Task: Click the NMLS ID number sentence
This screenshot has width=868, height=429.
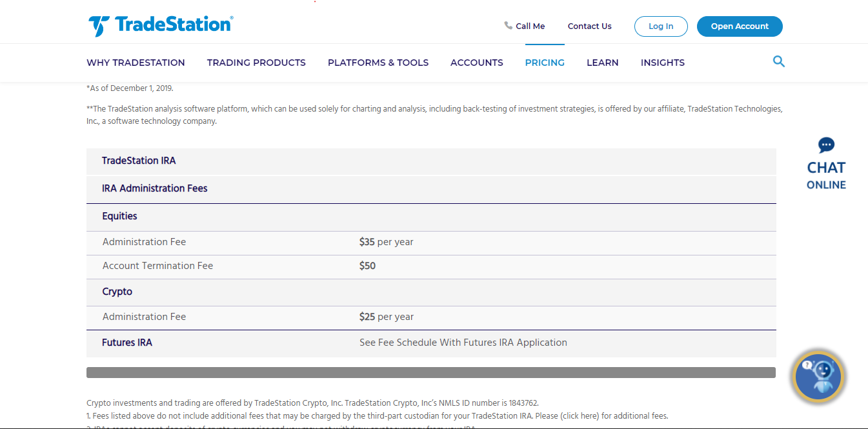Action: (442, 403)
